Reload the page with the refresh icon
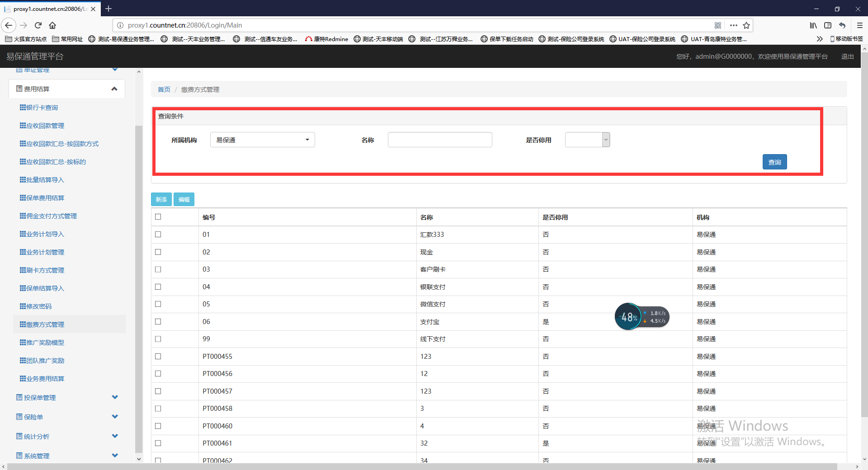Screen dimensions: 868x470 click(x=38, y=25)
